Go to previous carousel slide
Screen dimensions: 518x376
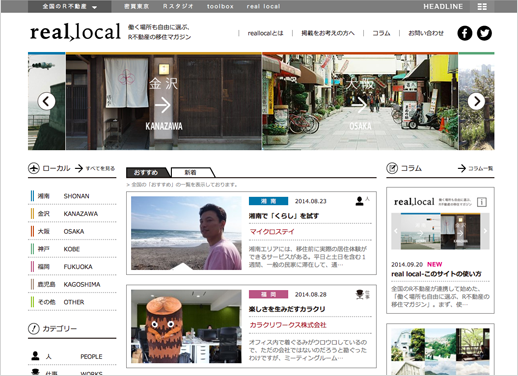point(46,101)
